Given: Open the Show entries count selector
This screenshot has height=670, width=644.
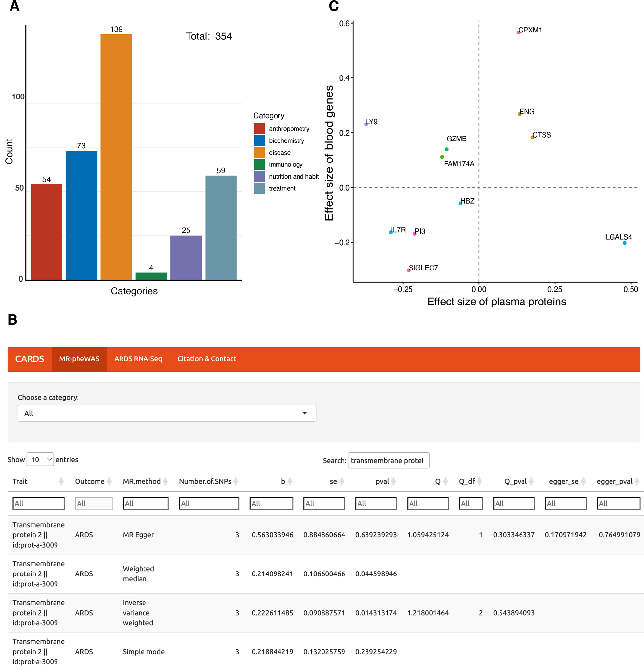Looking at the screenshot, I should (40, 460).
